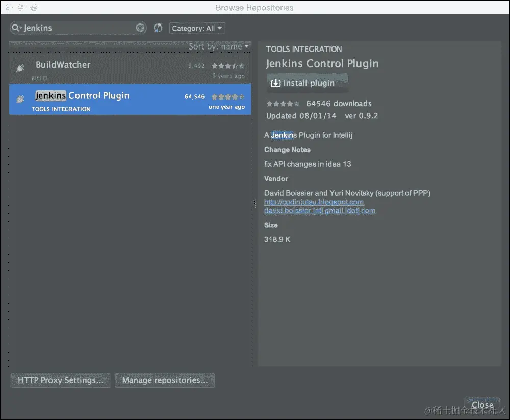Viewport: 510px width, 420px height.
Task: Click 'A Jenkins Plugin for Intellij' description
Action: (x=309, y=135)
